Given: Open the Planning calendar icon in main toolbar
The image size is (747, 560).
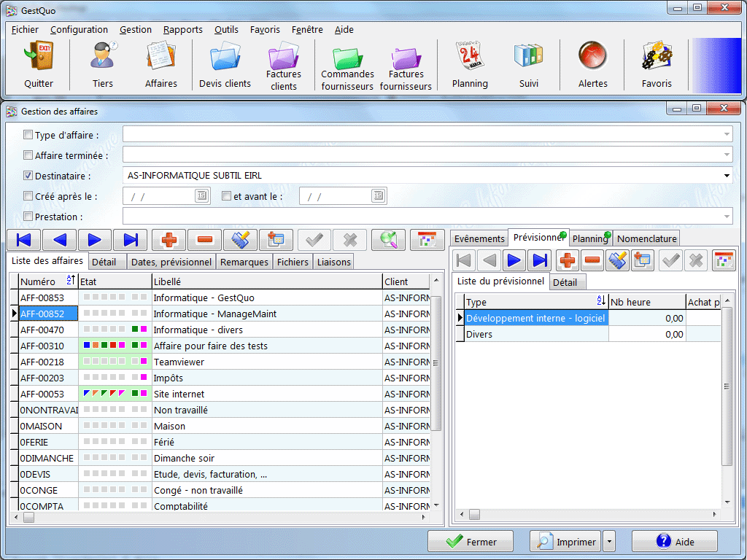Looking at the screenshot, I should pyautogui.click(x=470, y=55).
